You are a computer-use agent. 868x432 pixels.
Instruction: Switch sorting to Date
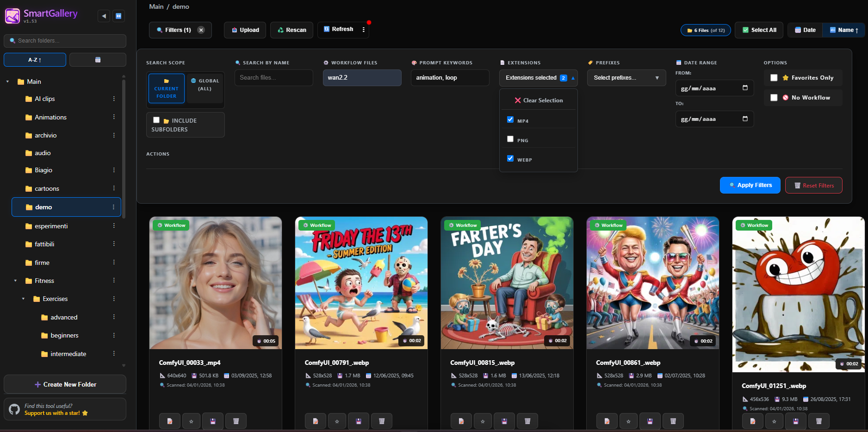(805, 30)
